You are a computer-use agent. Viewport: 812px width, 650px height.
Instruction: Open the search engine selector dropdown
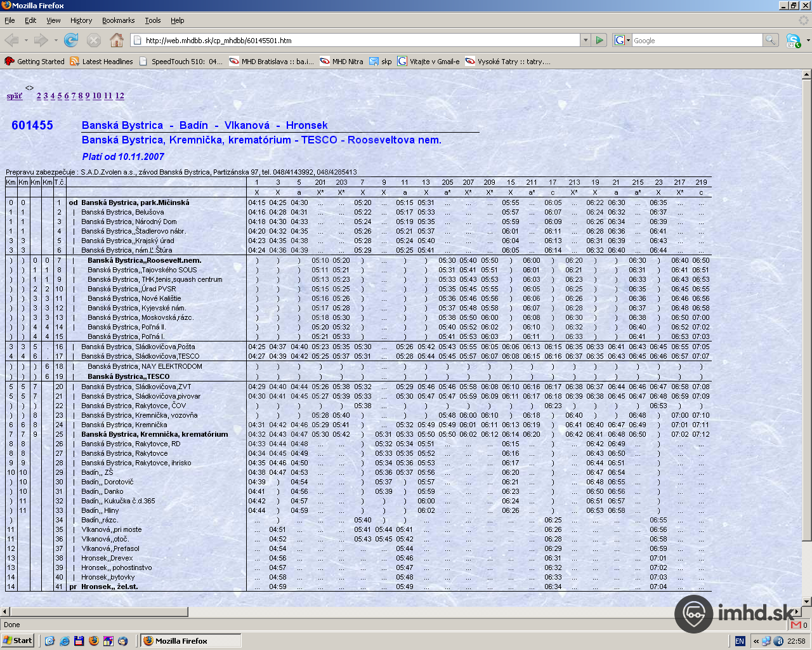pos(622,41)
